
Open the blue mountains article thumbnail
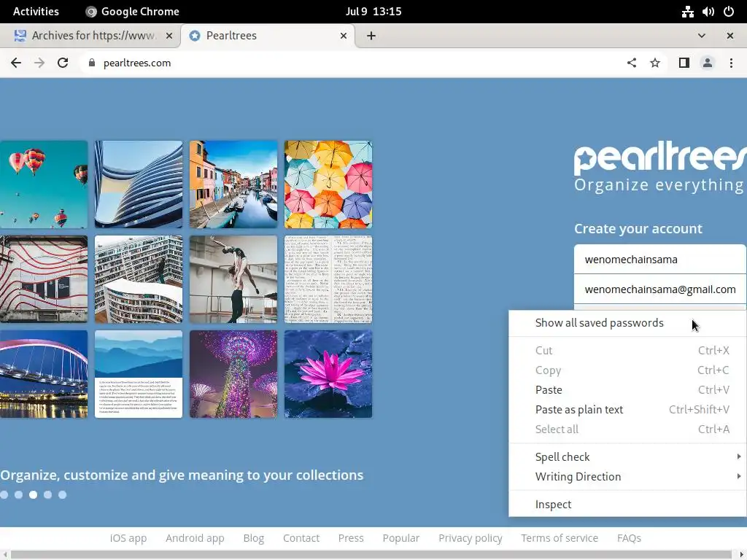[139, 374]
